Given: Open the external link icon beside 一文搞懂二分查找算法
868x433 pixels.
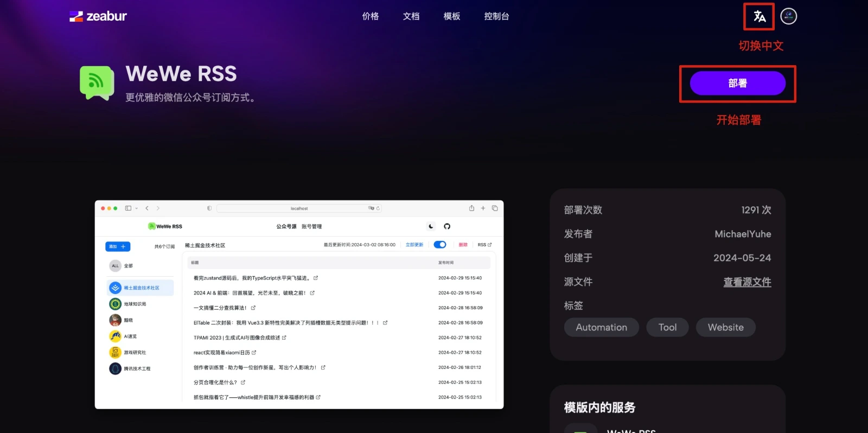Looking at the screenshot, I should (x=253, y=308).
